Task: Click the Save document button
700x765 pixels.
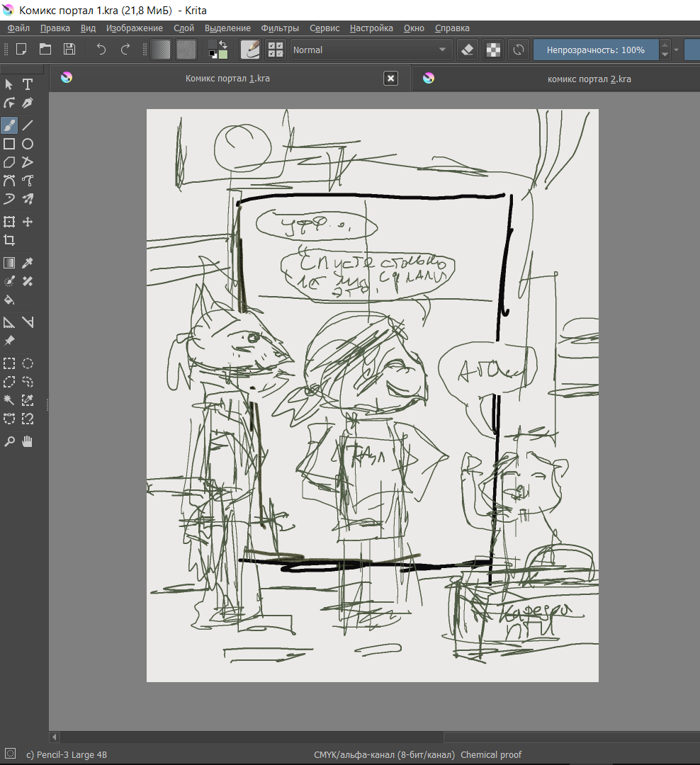Action: (x=69, y=49)
